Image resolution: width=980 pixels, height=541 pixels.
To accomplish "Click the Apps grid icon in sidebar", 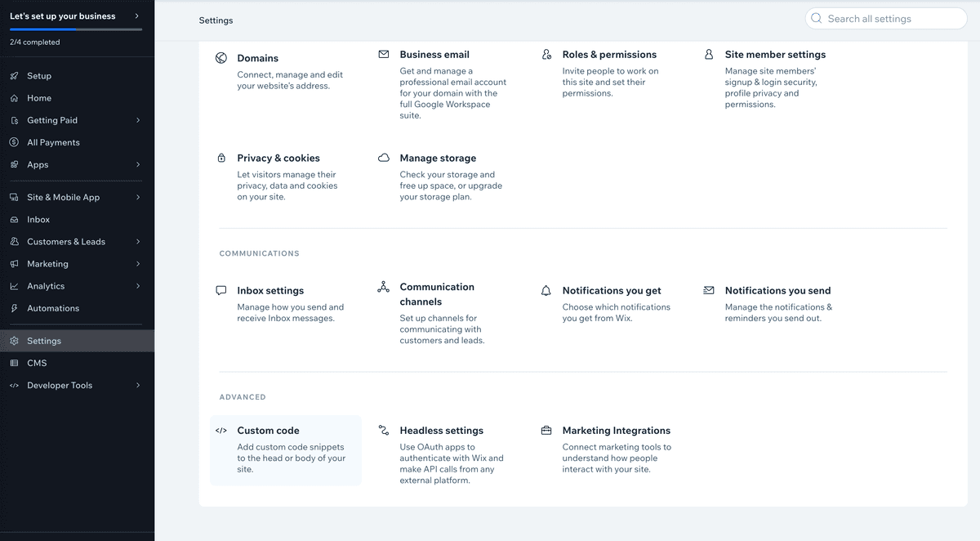I will click(x=14, y=164).
